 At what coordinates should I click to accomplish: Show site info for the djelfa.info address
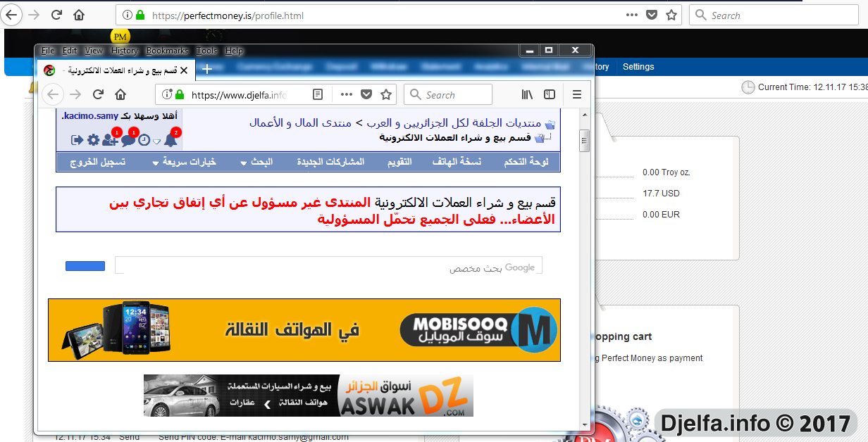pos(167,95)
